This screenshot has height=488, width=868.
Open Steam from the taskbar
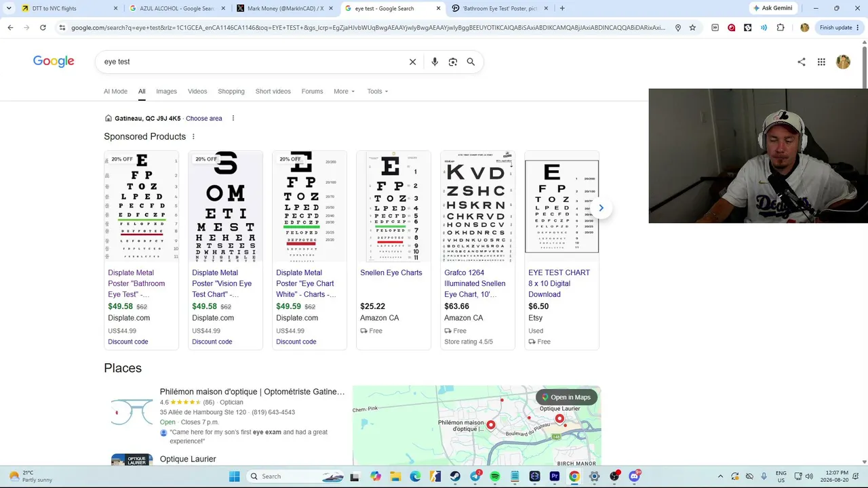[455, 476]
